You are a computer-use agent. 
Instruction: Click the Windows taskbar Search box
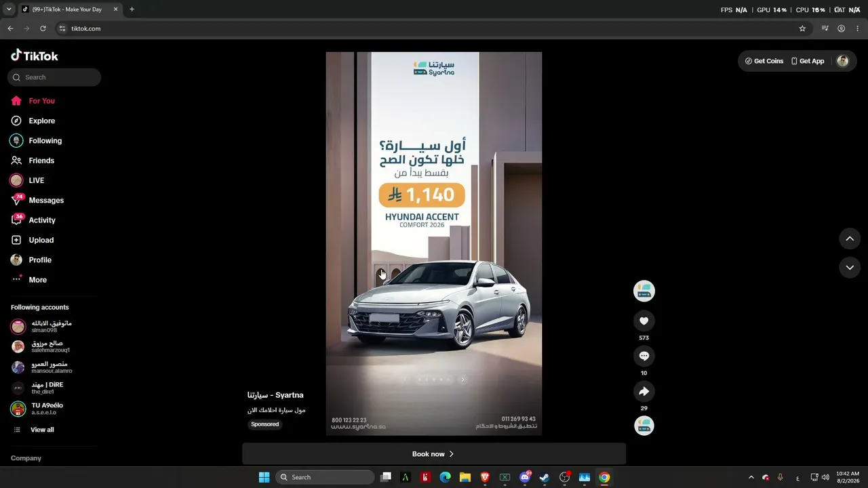pos(325,477)
